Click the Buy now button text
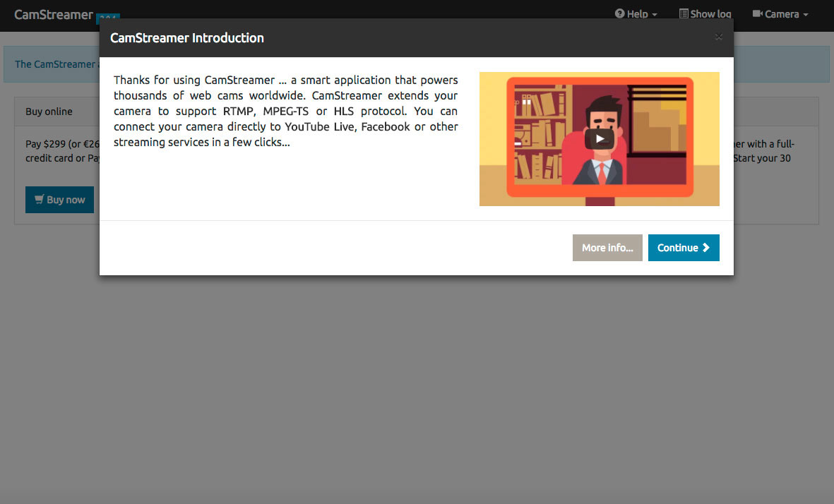This screenshot has width=834, height=504. point(66,200)
